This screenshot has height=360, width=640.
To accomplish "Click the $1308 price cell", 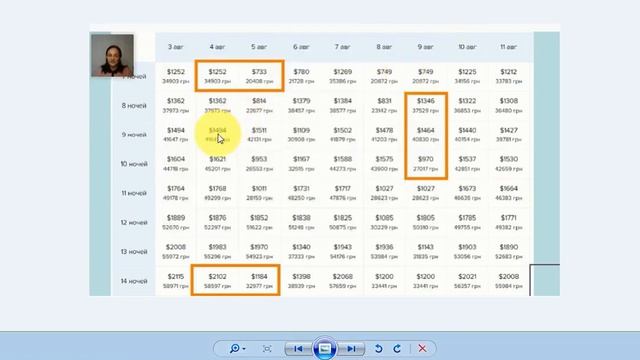I will [x=509, y=105].
